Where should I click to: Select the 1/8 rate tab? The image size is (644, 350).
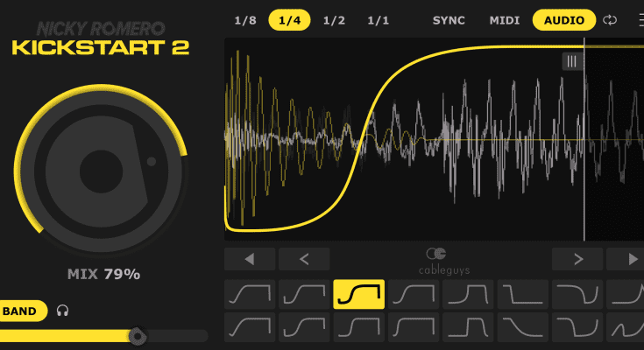244,19
